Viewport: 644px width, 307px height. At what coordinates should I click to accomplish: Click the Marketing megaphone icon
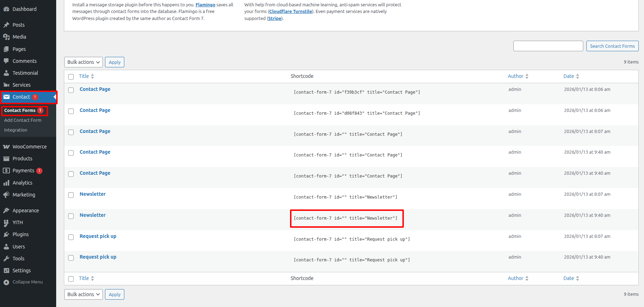(6, 195)
